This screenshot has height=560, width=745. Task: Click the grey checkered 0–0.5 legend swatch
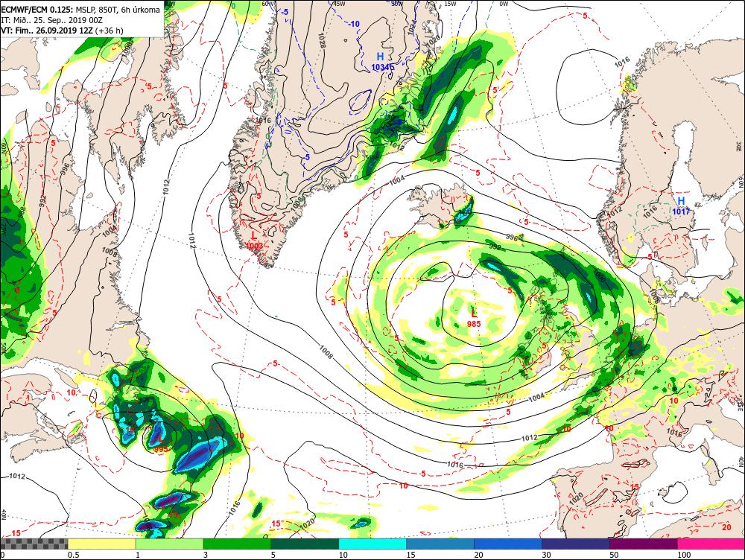(34, 544)
